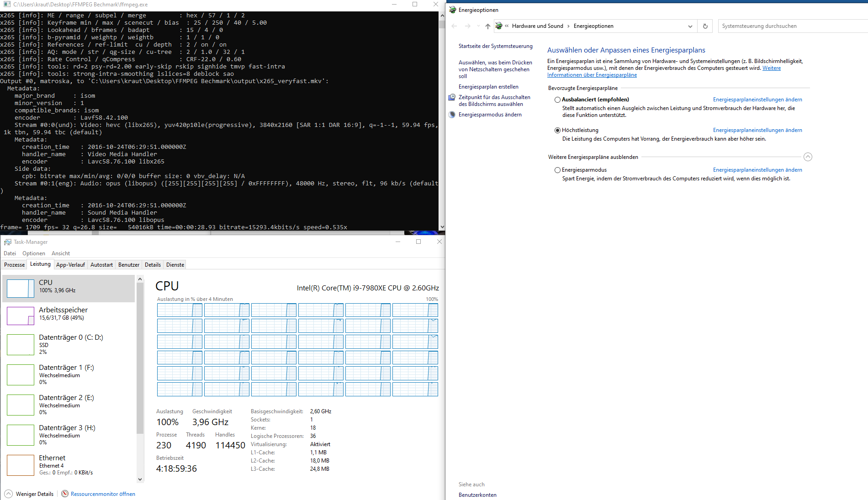Image resolution: width=868 pixels, height=500 pixels.
Task: Switch to the Autostart tab
Action: (101, 265)
